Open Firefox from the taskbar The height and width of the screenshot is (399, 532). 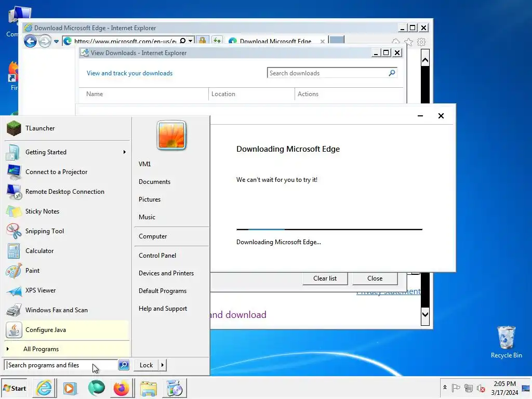pos(121,388)
